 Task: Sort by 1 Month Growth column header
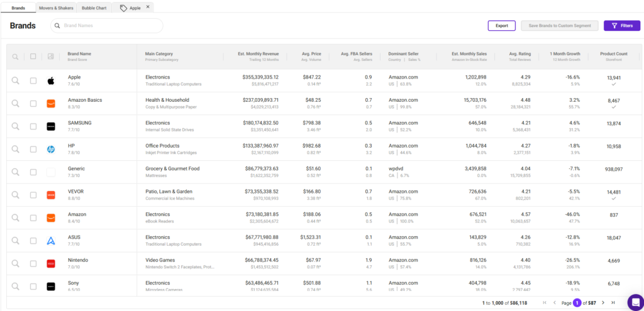pyautogui.click(x=565, y=54)
